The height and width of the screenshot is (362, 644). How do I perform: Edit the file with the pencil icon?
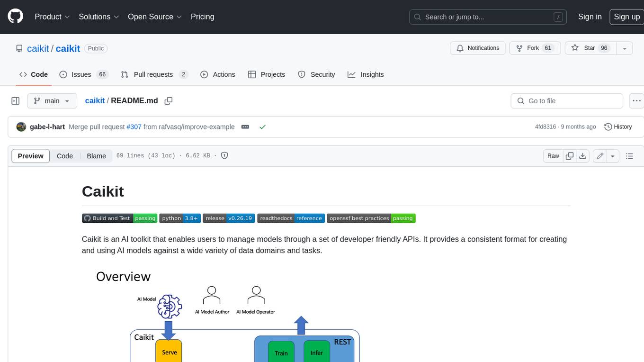(600, 156)
